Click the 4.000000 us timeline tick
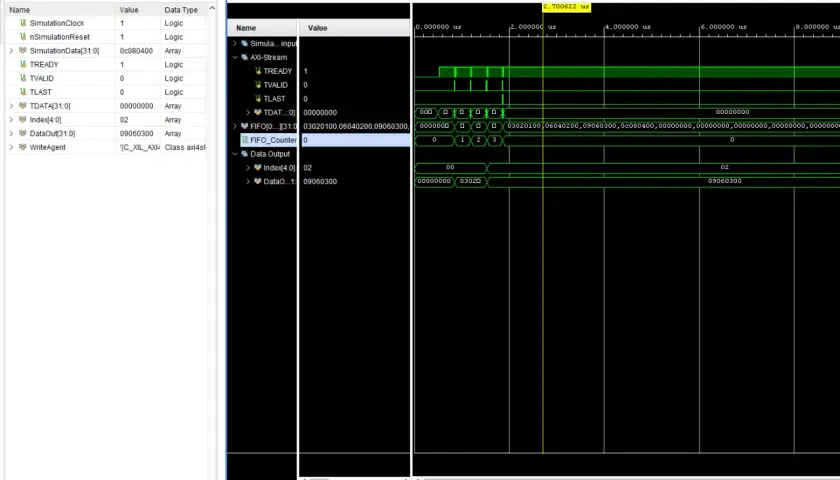 (628, 27)
